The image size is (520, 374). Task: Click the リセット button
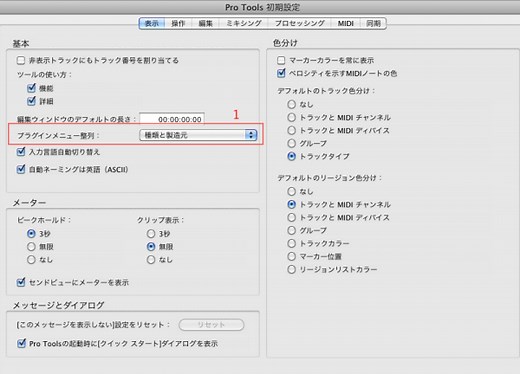click(211, 325)
